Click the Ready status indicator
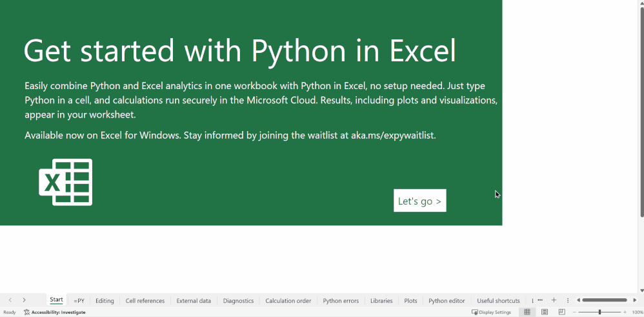This screenshot has height=317, width=644. 10,312
